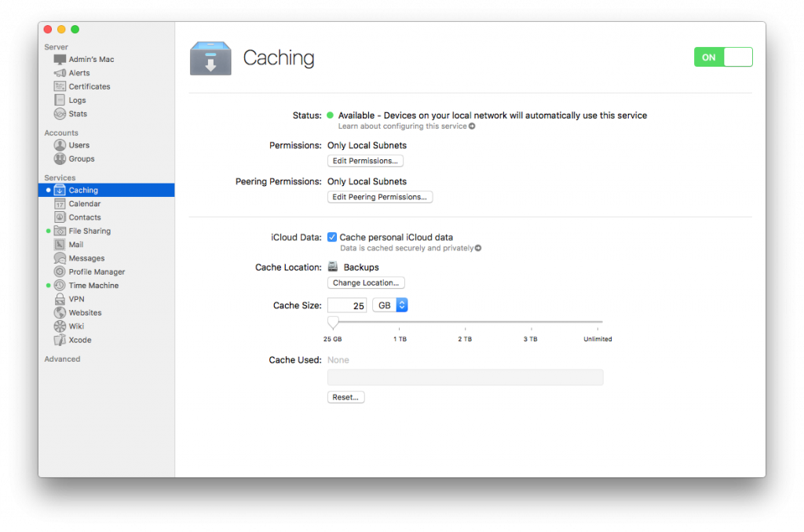Turn off the Caching service switch

[x=722, y=56]
